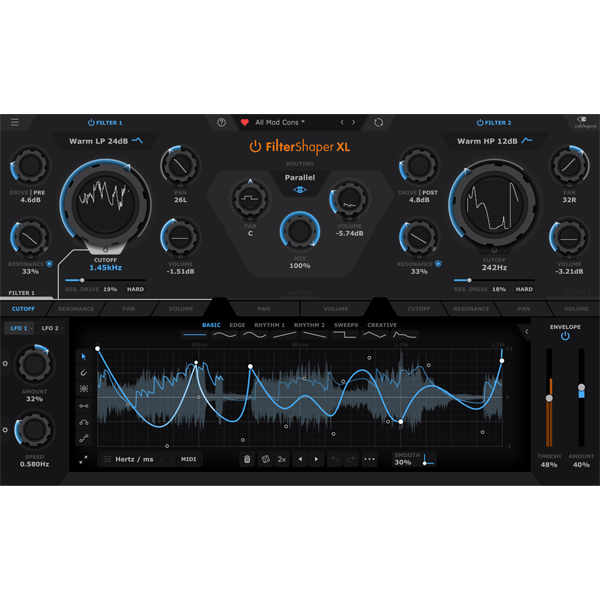Viewport: 600px width, 600px height.
Task: Click the MIDI button
Action: click(188, 459)
